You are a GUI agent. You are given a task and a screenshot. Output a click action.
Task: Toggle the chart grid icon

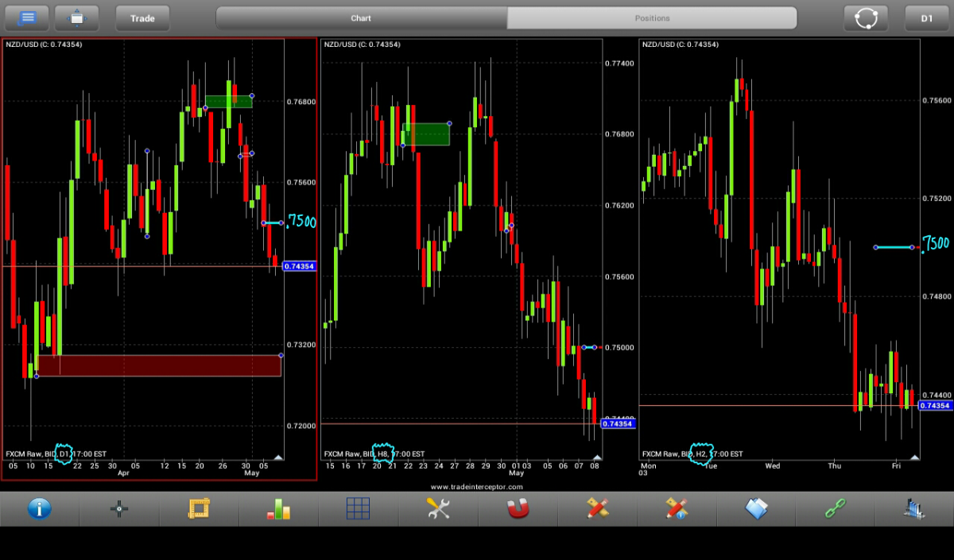tap(358, 508)
